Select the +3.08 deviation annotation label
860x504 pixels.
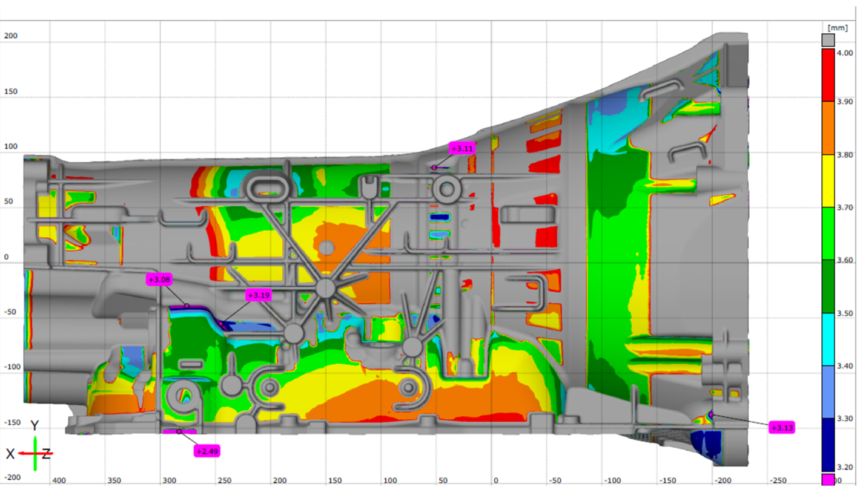point(159,280)
